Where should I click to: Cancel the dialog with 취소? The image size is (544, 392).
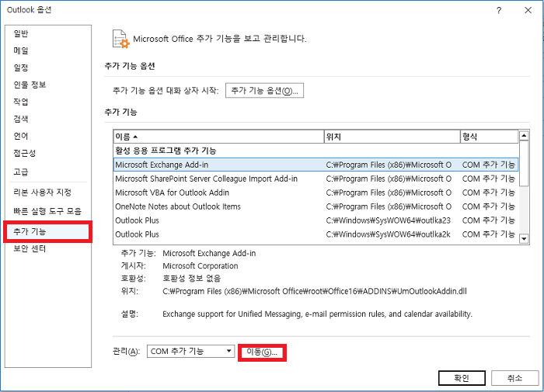514,378
